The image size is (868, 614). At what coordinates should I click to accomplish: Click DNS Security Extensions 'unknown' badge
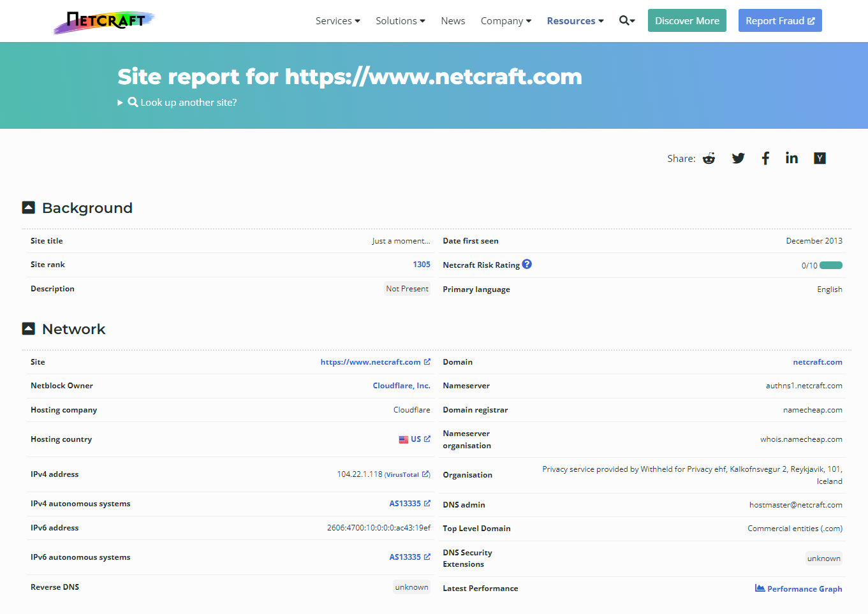point(824,559)
